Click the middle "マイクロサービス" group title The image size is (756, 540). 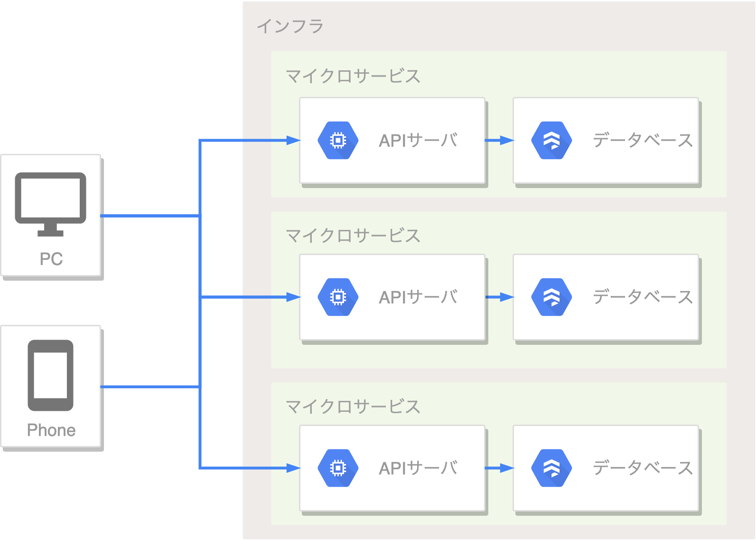pyautogui.click(x=353, y=236)
